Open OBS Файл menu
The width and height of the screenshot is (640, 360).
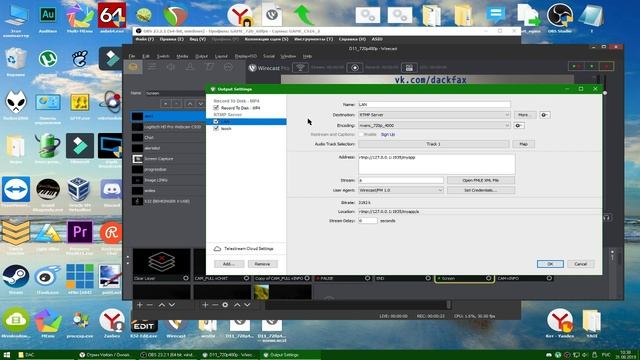pyautogui.click(x=144, y=39)
